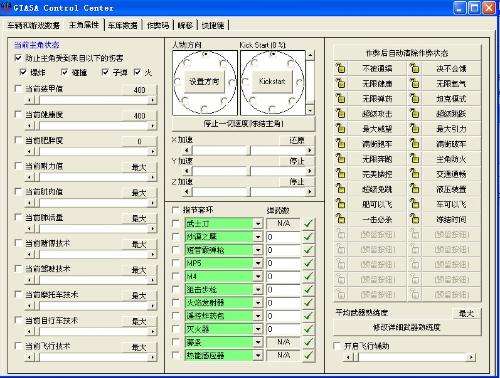Click green checkmark in 武士刀 weapon row

[309, 223]
